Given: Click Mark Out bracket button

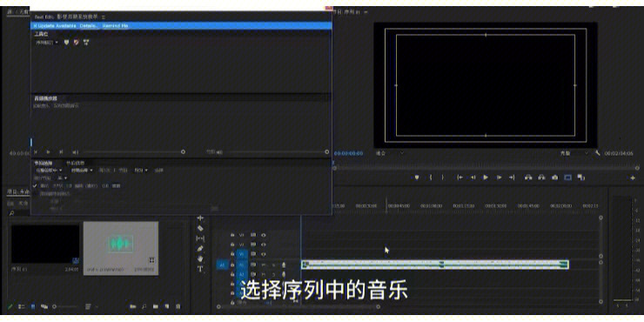Looking at the screenshot, I should [x=443, y=178].
